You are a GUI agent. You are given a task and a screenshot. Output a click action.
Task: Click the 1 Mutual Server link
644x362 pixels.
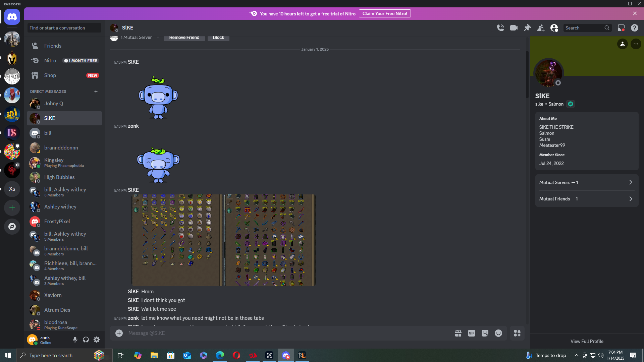point(136,38)
